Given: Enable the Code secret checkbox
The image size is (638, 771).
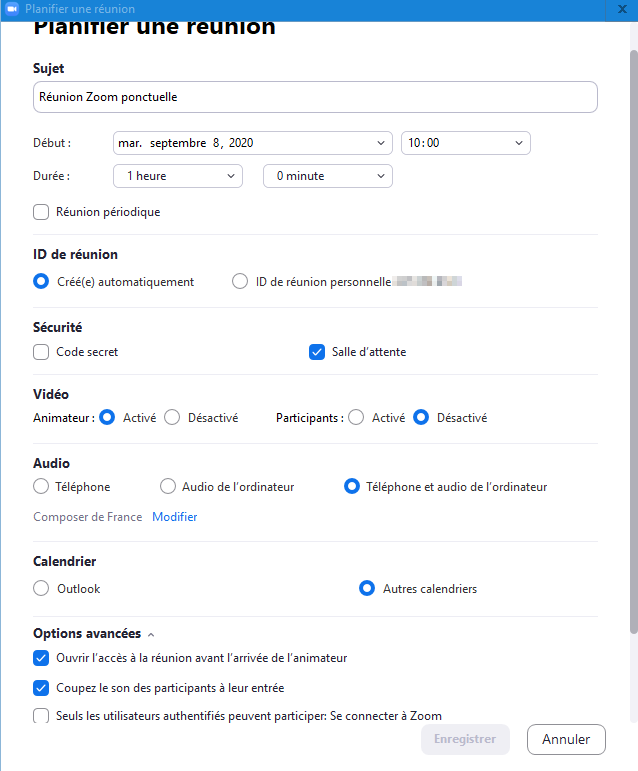Looking at the screenshot, I should (x=41, y=352).
